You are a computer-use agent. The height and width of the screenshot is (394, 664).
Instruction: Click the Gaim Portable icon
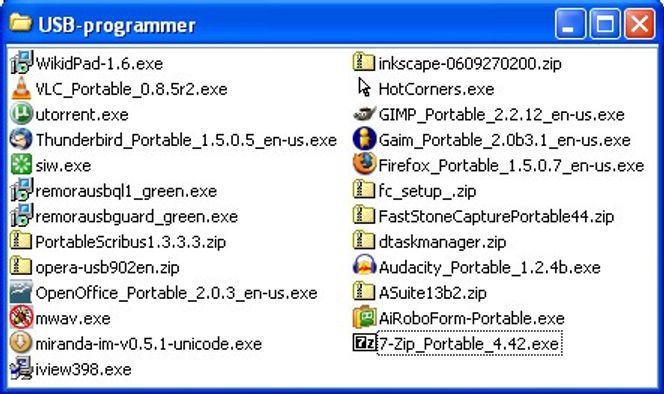point(364,139)
